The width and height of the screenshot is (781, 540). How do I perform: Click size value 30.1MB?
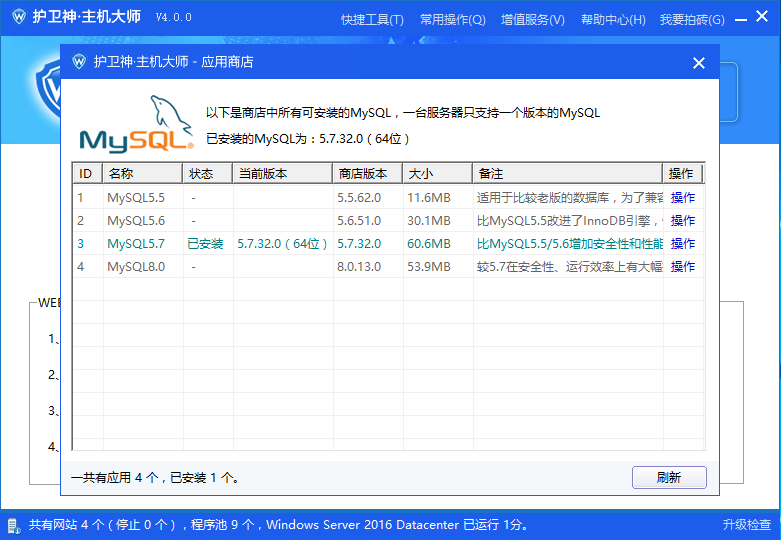429,221
